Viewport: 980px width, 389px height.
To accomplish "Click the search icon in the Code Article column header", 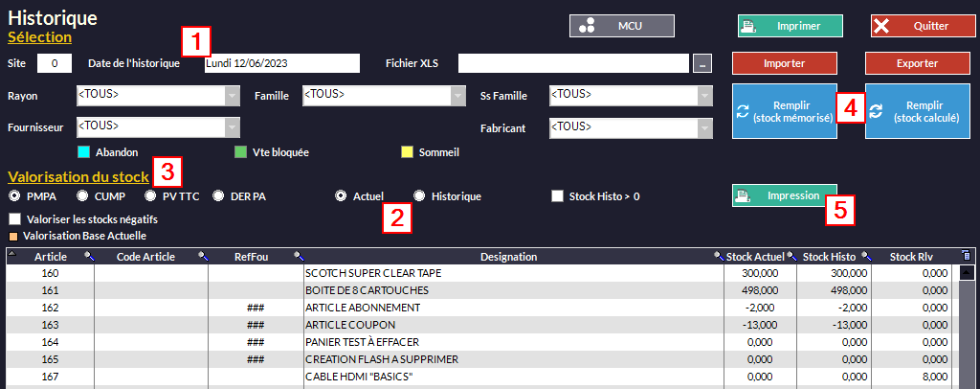I will click(203, 257).
